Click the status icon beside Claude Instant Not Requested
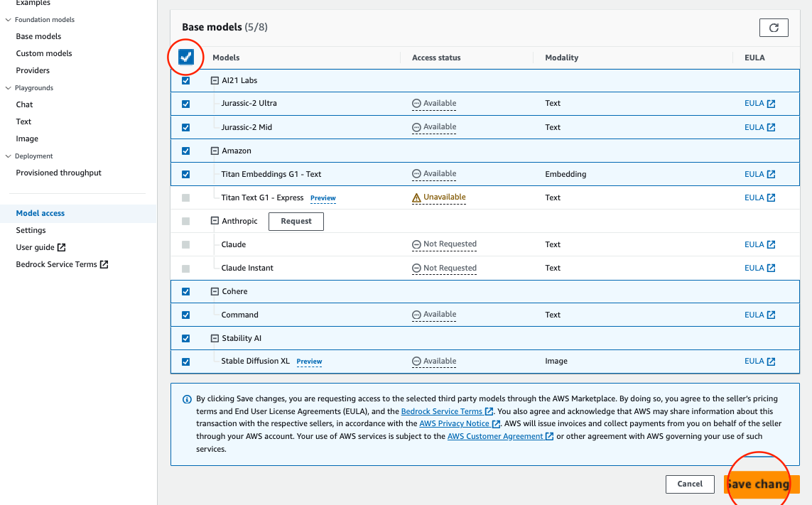Image resolution: width=812 pixels, height=505 pixels. pos(416,268)
